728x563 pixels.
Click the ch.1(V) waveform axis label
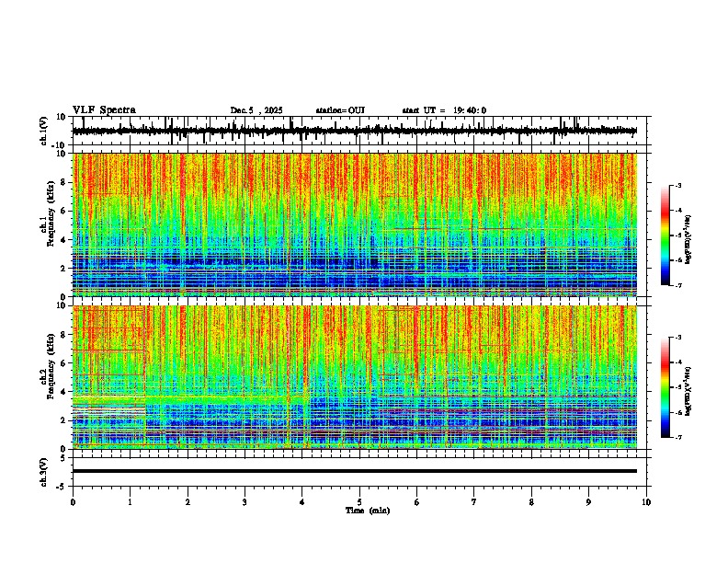[44, 131]
